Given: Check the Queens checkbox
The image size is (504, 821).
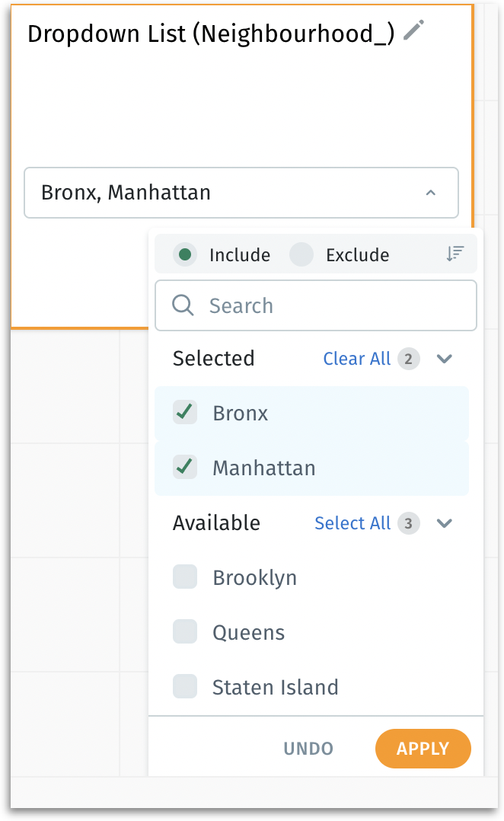Looking at the screenshot, I should click(x=185, y=632).
